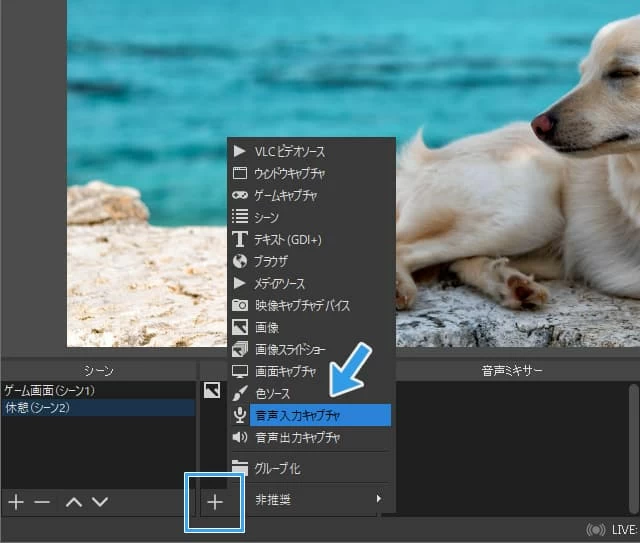
Task: Click the 音声出力キャプチャ speaker icon
Action: (x=240, y=437)
